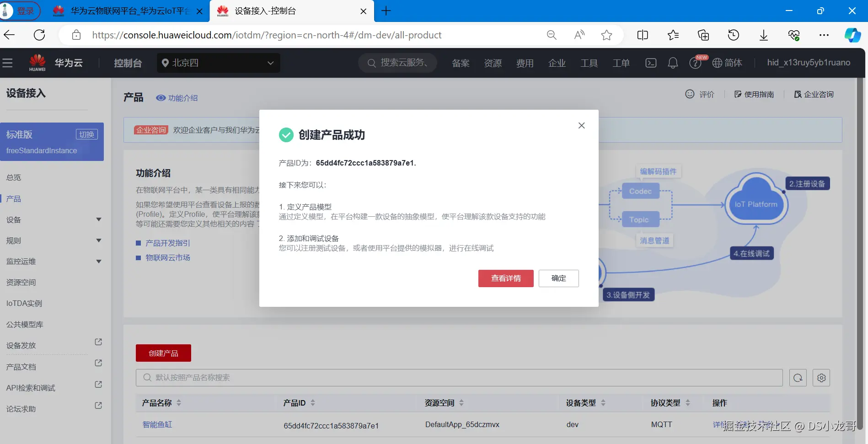Sort by 产品名称 column
This screenshot has width=868, height=444.
[x=179, y=403]
